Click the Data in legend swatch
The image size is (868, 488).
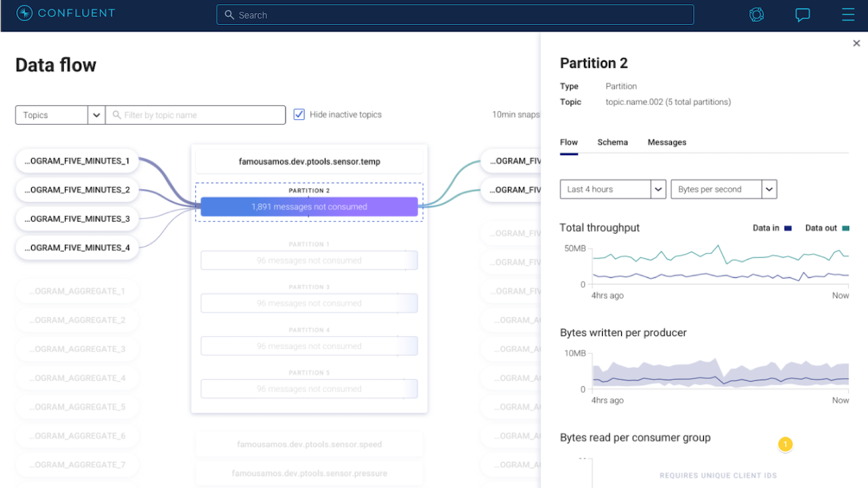click(x=788, y=228)
